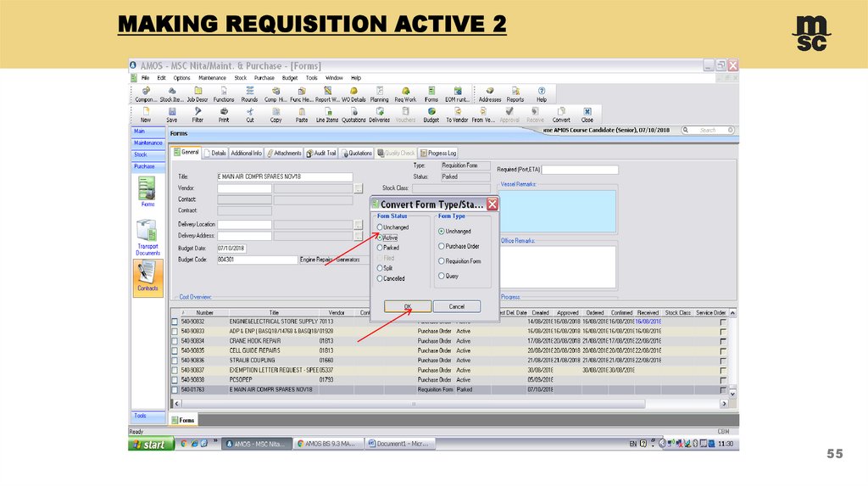Click the Filter toolbar icon
868x487 pixels.
(x=198, y=115)
